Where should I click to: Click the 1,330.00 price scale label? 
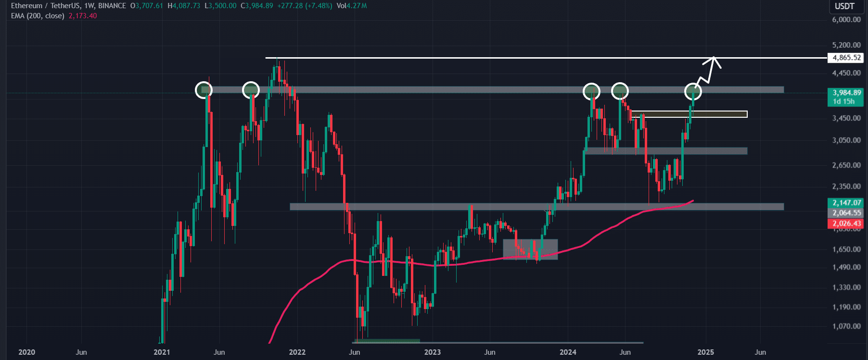[x=846, y=287]
